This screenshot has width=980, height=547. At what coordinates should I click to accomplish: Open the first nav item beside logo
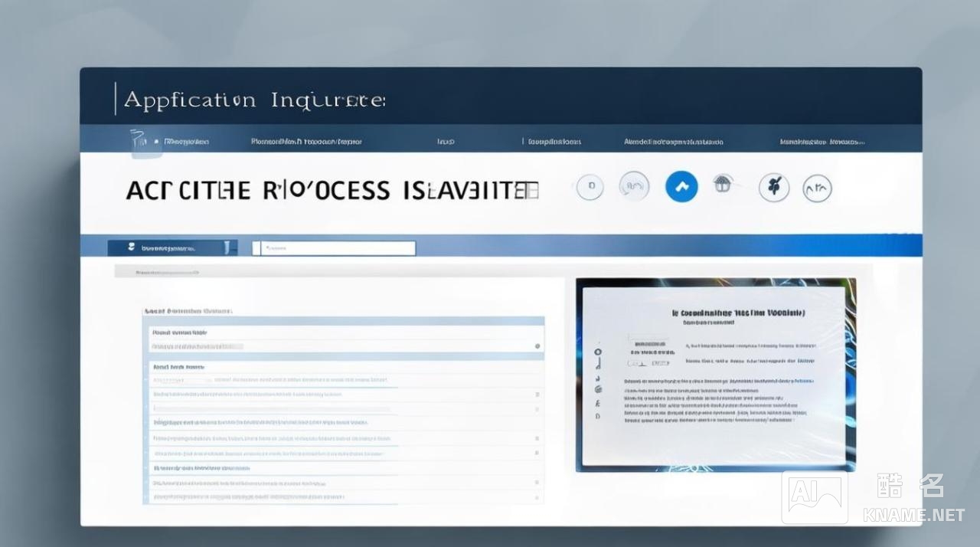pos(185,142)
